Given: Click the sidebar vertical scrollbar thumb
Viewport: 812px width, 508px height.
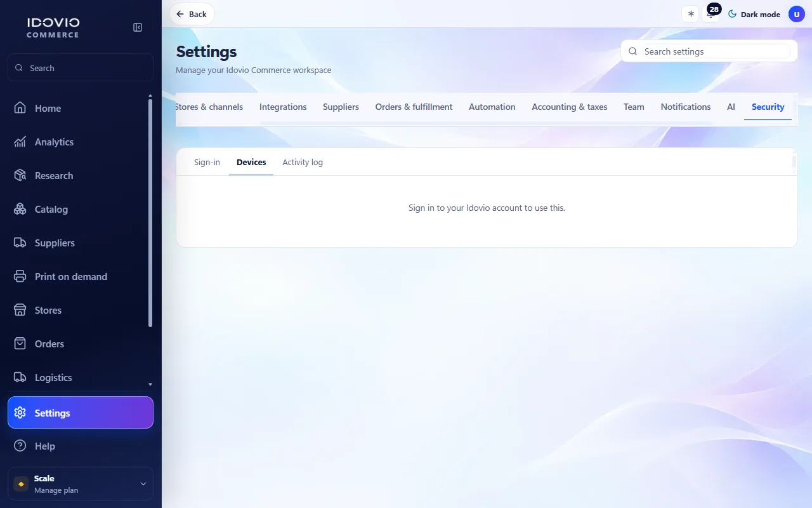Looking at the screenshot, I should point(150,213).
